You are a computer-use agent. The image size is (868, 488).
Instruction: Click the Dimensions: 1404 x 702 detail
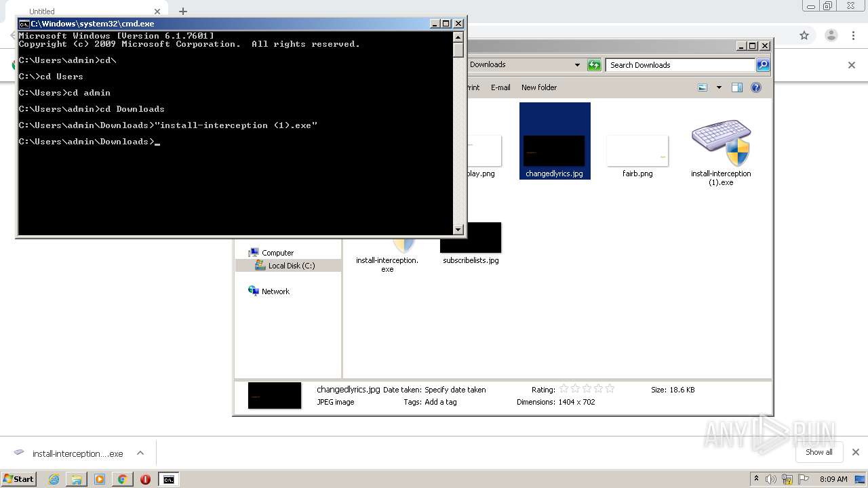pyautogui.click(x=556, y=402)
